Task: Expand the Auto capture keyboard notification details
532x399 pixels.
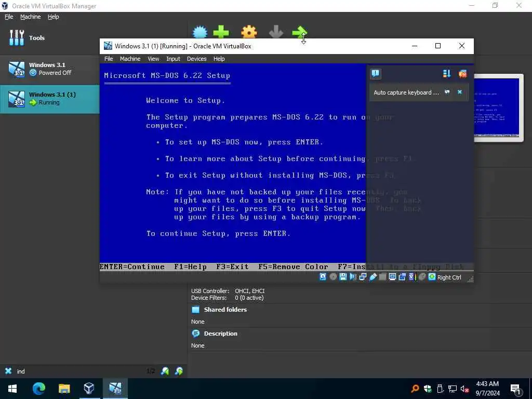Action: click(447, 92)
